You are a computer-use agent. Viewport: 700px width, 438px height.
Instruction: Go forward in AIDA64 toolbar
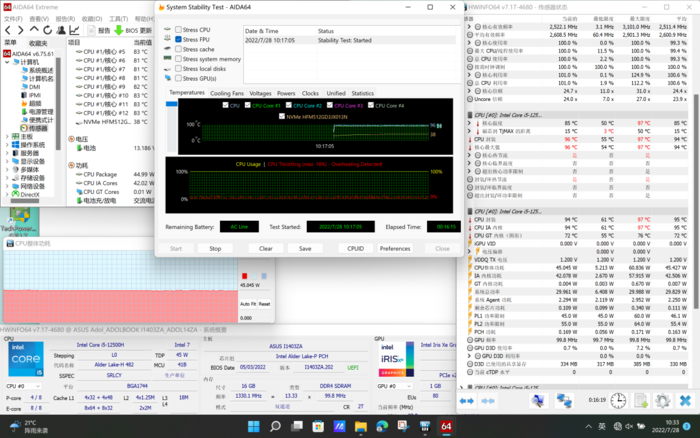tap(21, 30)
